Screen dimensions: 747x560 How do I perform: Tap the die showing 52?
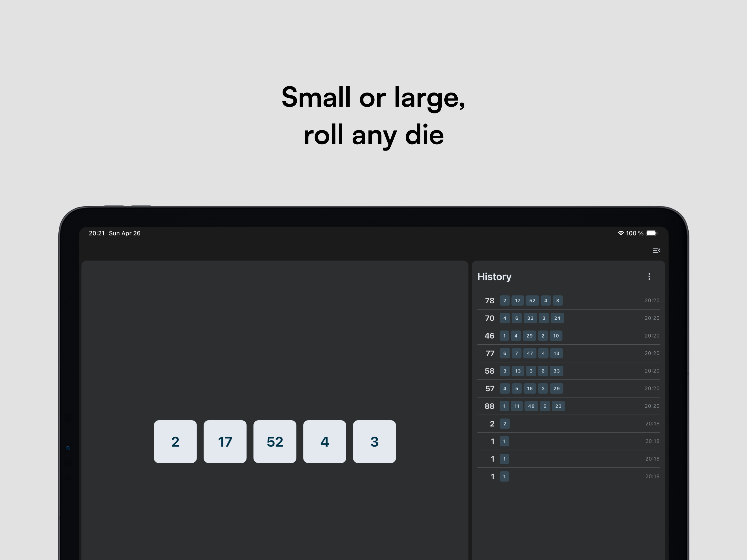275,441
